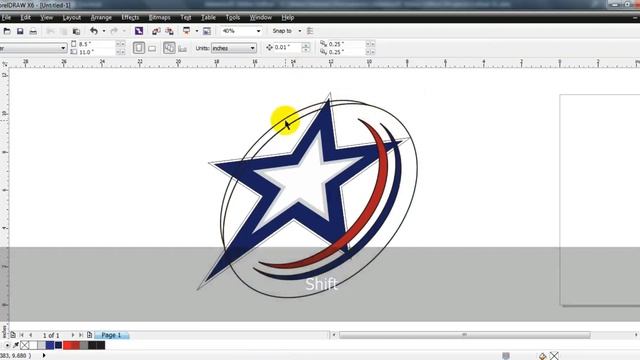Viewport: 640px width, 360px height.
Task: Open the Layout menu
Action: (x=71, y=18)
